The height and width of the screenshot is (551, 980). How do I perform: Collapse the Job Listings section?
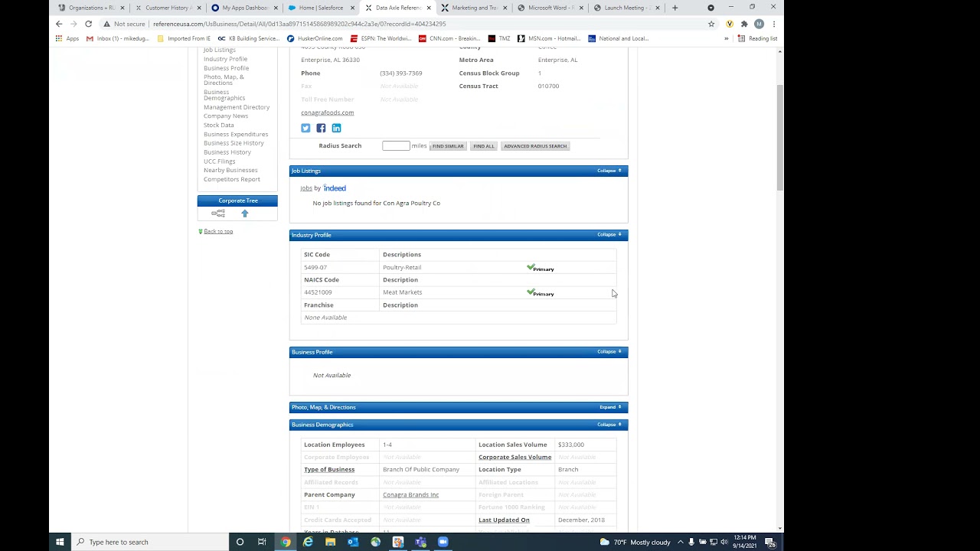point(609,171)
